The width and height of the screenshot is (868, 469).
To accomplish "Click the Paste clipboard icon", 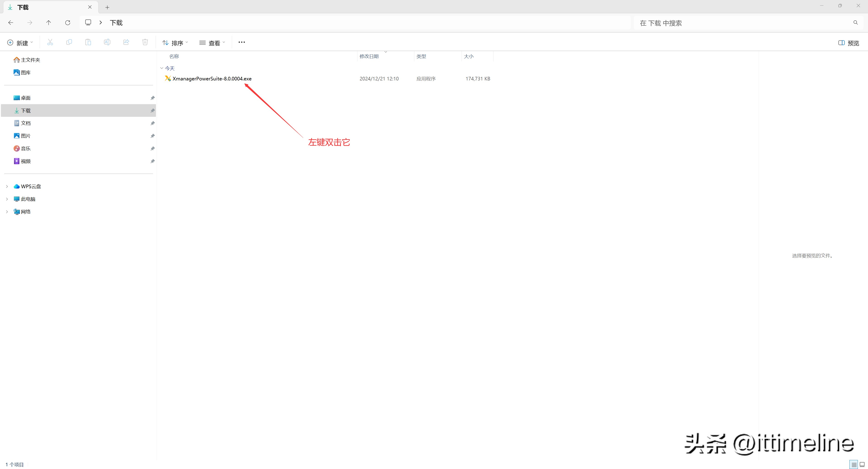I will click(88, 42).
